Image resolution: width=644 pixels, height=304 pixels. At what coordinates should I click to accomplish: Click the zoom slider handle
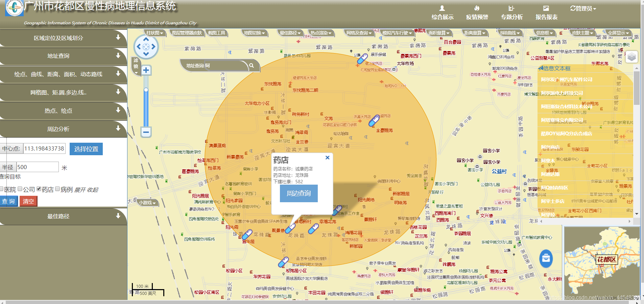point(146,90)
